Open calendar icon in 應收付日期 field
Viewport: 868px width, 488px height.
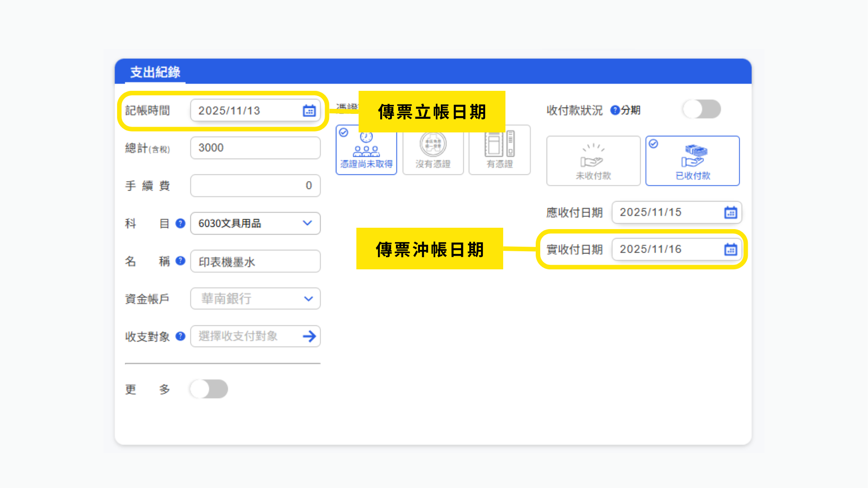[731, 212]
